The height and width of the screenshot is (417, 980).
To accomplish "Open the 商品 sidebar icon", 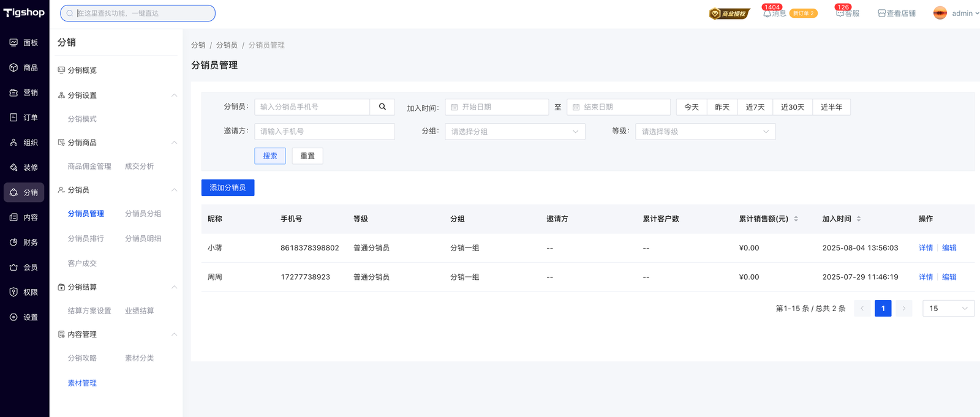I will tap(13, 68).
